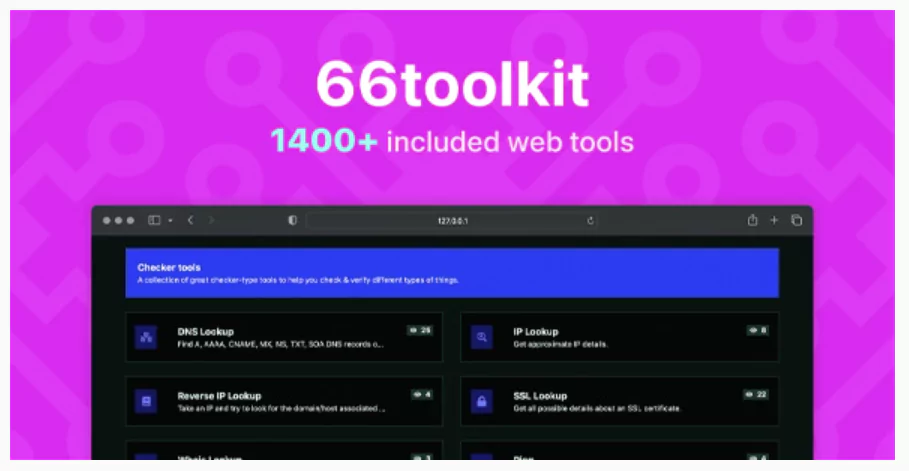This screenshot has width=909, height=471.
Task: Open the sidebar dropdown arrow next to sidebar icon
Action: 170,221
